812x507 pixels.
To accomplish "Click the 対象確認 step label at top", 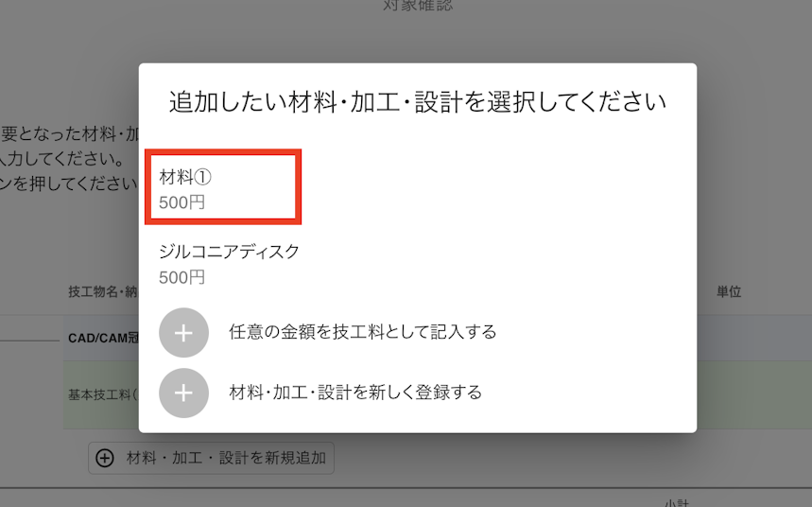I will point(418,6).
